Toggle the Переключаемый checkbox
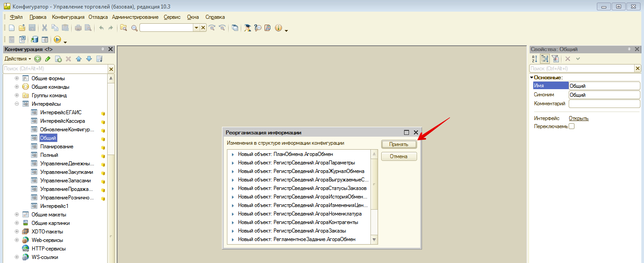Image resolution: width=644 pixels, height=263 pixels. (571, 126)
